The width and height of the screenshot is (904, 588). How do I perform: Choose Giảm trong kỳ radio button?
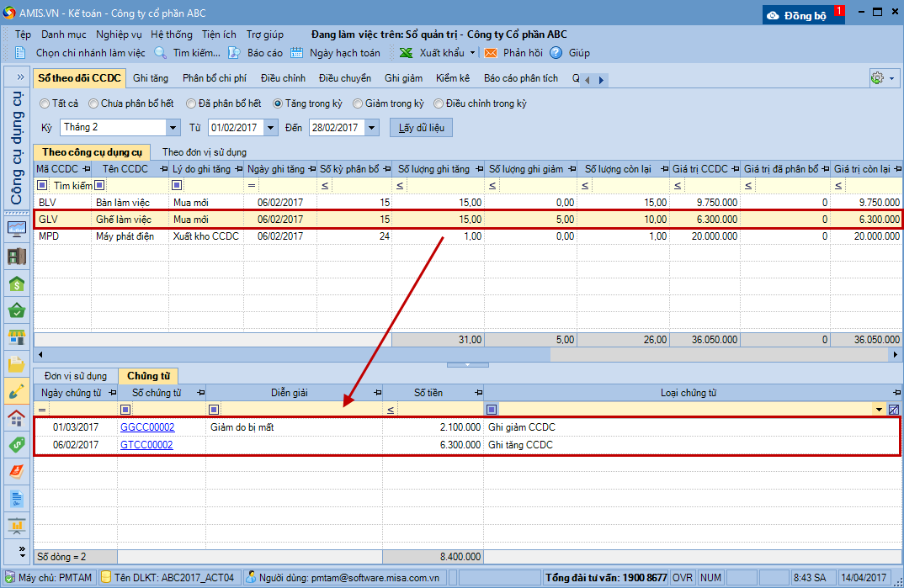(359, 103)
